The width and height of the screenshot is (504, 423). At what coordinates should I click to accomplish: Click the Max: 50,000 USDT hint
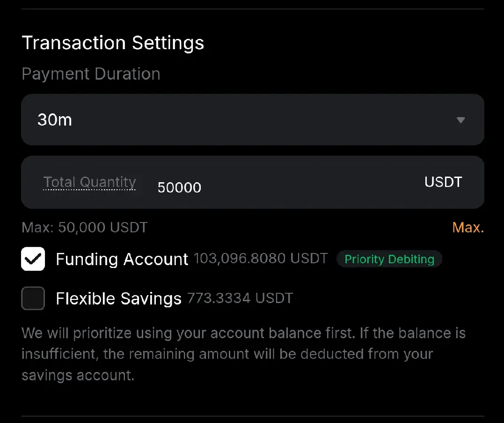pyautogui.click(x=85, y=227)
